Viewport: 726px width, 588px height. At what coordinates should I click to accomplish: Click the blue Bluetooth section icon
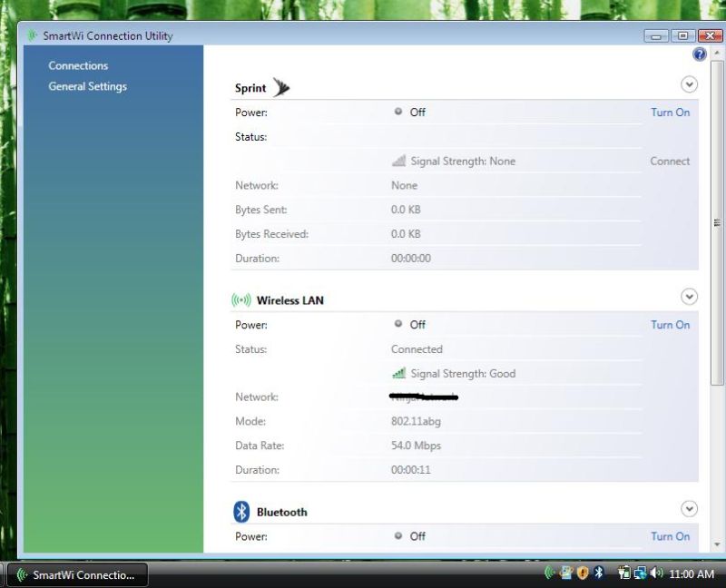pos(241,512)
